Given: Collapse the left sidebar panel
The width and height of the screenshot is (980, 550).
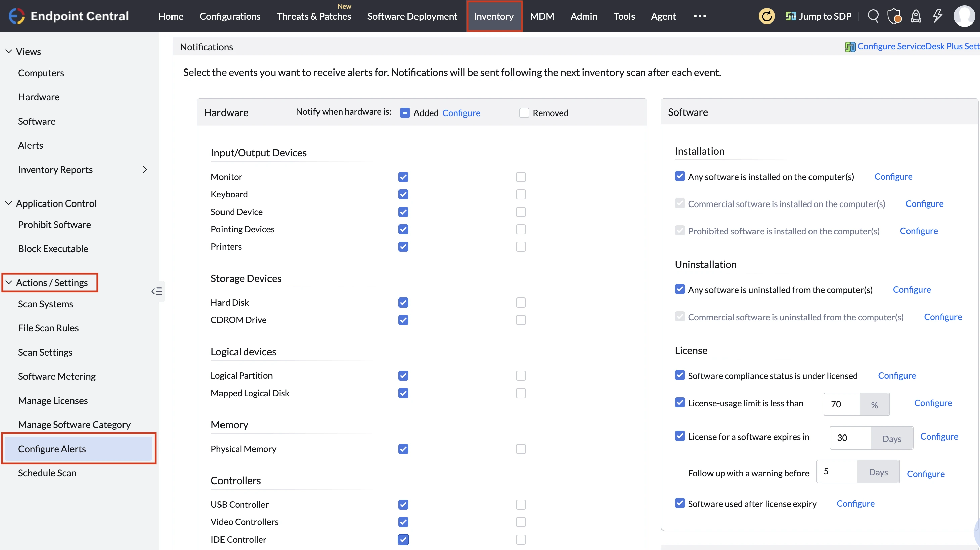Looking at the screenshot, I should 157,291.
